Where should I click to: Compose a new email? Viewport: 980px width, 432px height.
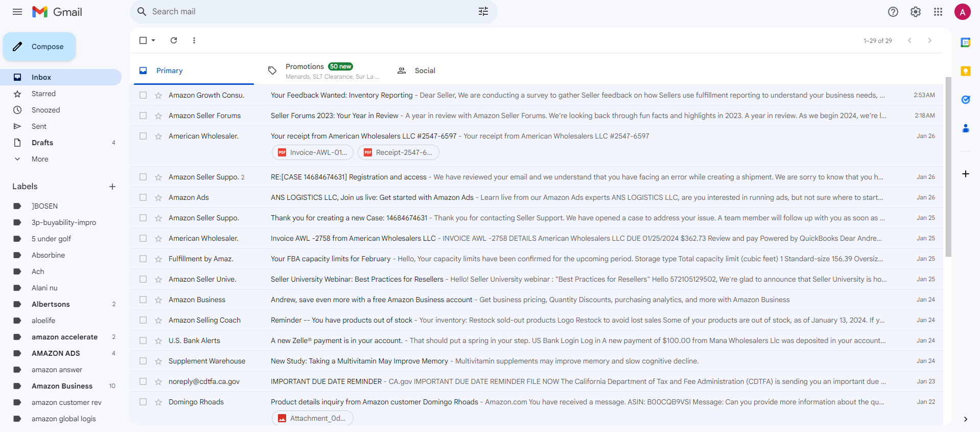(39, 47)
